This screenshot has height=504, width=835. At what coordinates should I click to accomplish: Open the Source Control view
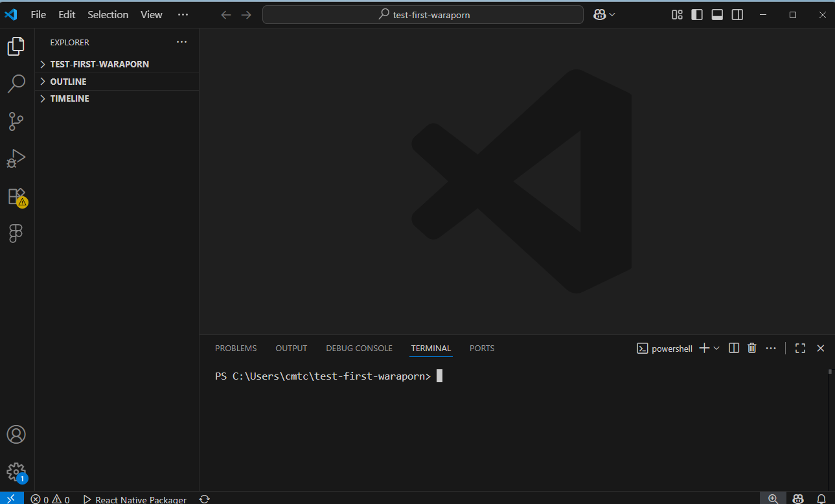point(16,121)
